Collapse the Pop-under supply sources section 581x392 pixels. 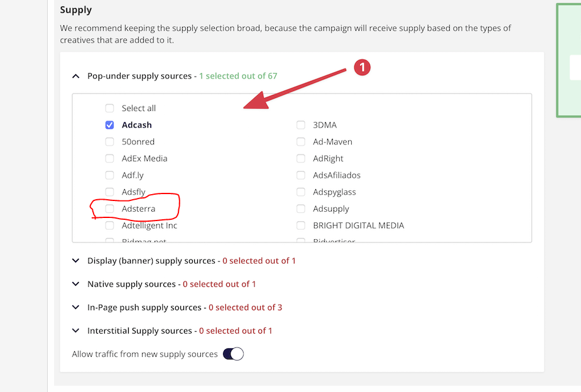[75, 76]
